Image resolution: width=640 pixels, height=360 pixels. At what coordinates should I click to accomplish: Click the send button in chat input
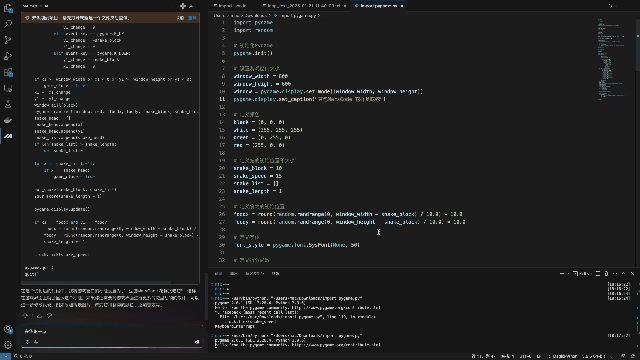point(197,342)
